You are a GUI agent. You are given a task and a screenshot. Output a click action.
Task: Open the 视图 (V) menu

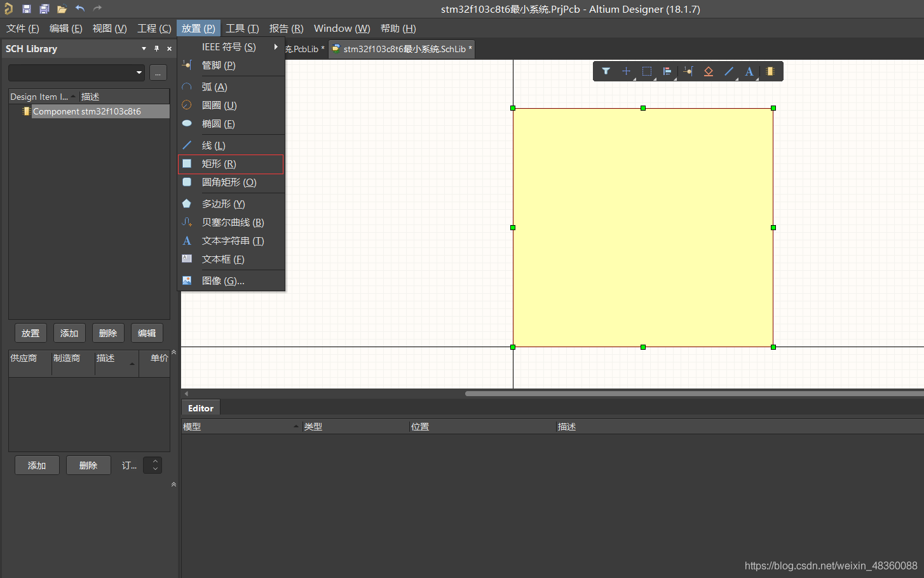(x=110, y=29)
